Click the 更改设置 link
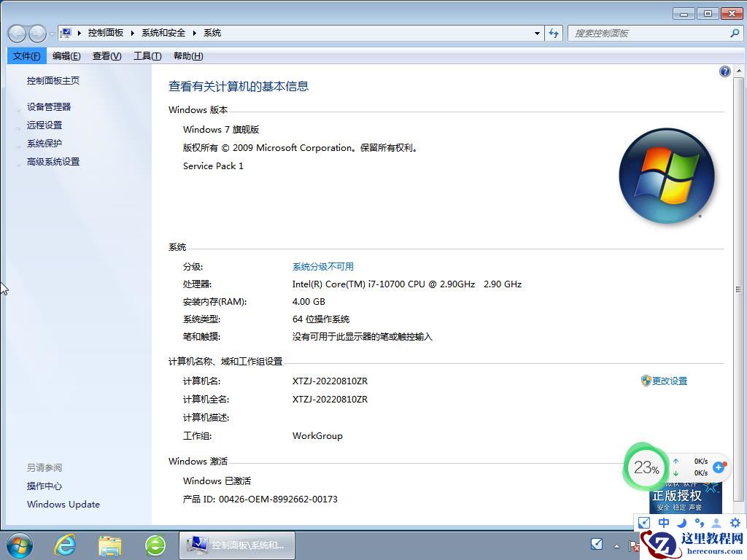The height and width of the screenshot is (560, 747). coord(670,380)
